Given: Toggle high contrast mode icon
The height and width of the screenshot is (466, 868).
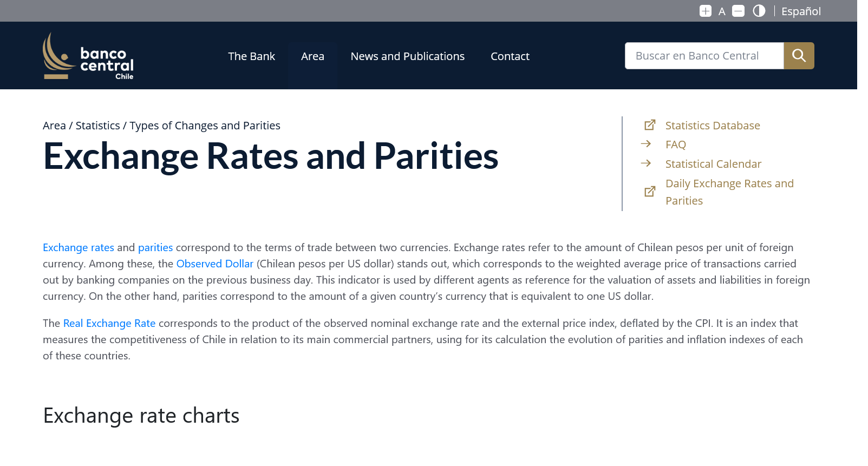Looking at the screenshot, I should (759, 11).
